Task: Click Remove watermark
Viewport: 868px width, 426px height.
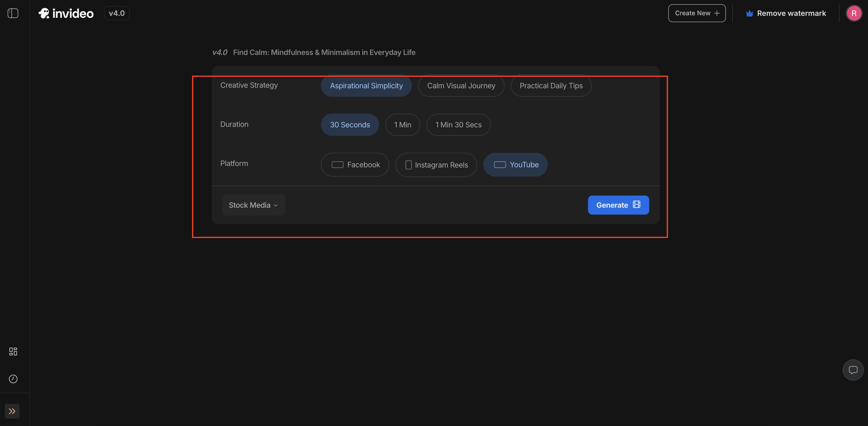Action: (792, 13)
